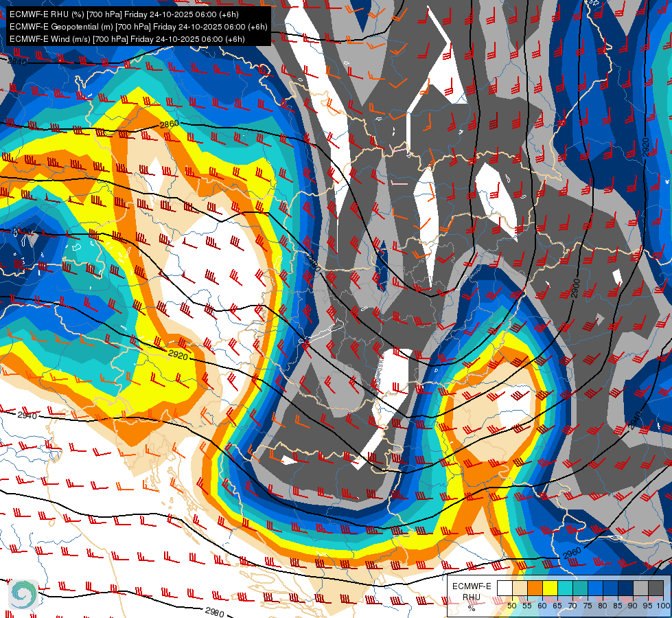Viewport: 672px width, 618px height.
Task: Select the yellow 60-65% legend swatch
Action: (550, 588)
